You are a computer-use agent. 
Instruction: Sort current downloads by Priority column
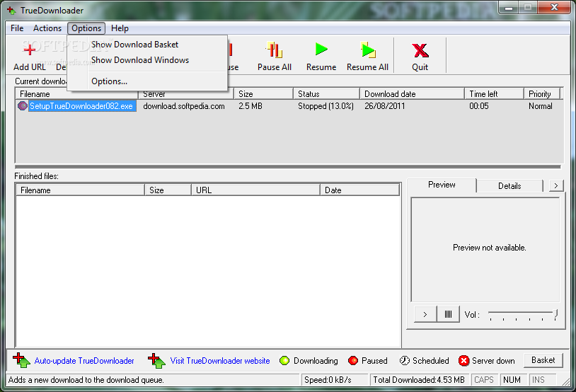click(542, 94)
